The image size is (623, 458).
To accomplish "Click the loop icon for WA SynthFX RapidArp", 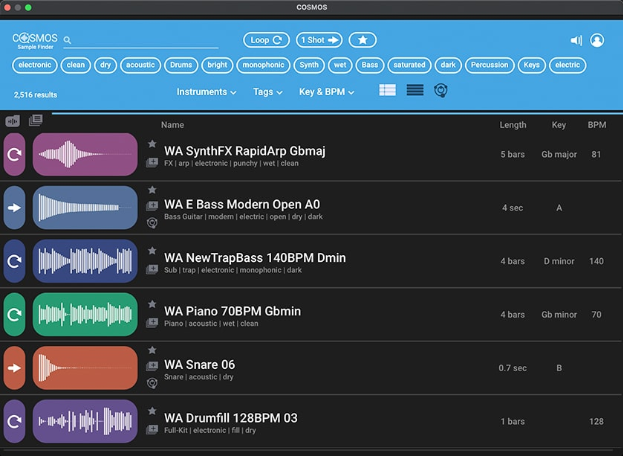I will (x=14, y=155).
